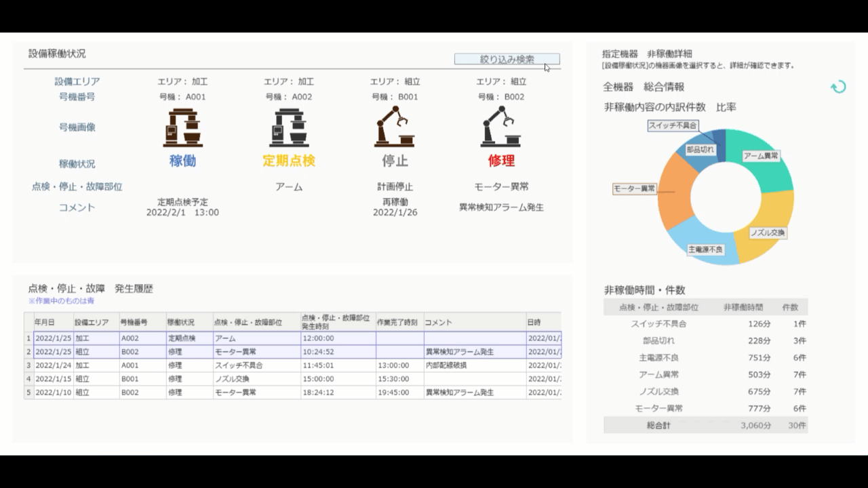Click the 2022/1/10 date cell

pyautogui.click(x=53, y=392)
